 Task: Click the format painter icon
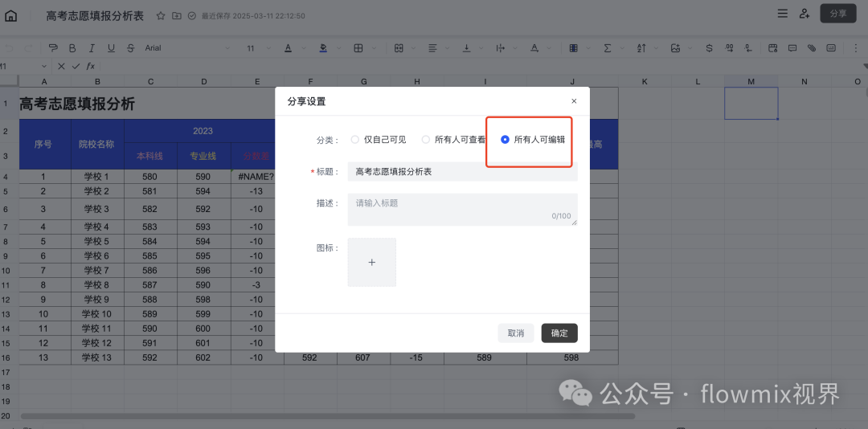point(52,48)
